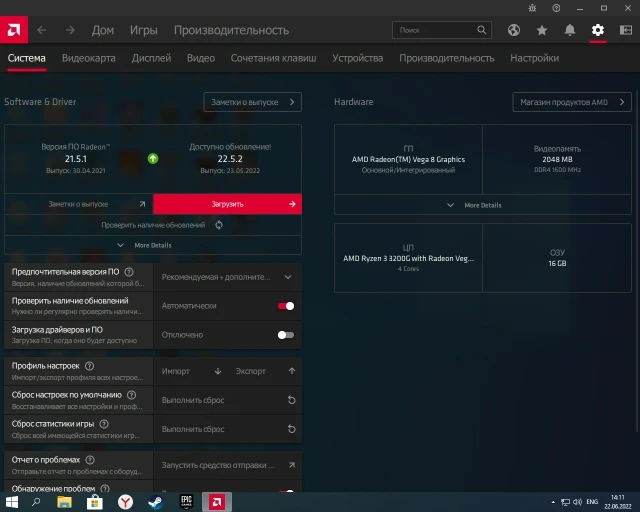Viewport: 640px width, 512px height.
Task: Click ENG language indicator in tray
Action: tap(592, 502)
